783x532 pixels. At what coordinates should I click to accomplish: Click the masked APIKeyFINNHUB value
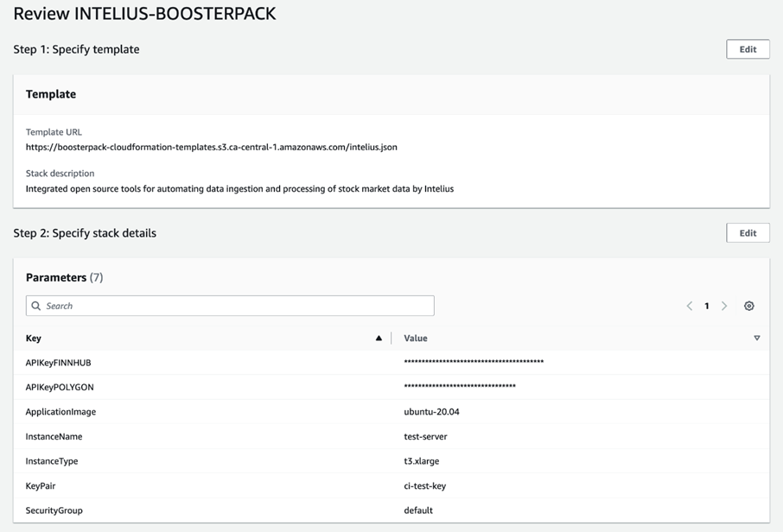pyautogui.click(x=474, y=363)
